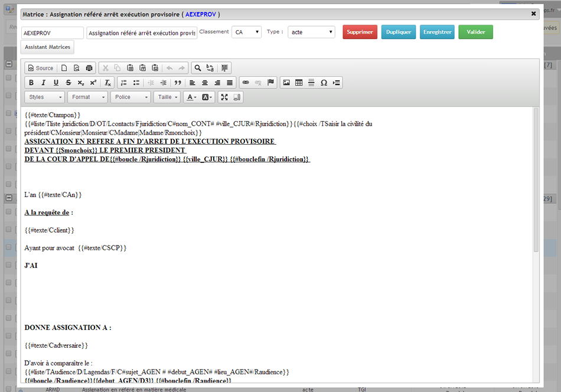Align text to the right
This screenshot has width=561, height=392.
pyautogui.click(x=217, y=83)
